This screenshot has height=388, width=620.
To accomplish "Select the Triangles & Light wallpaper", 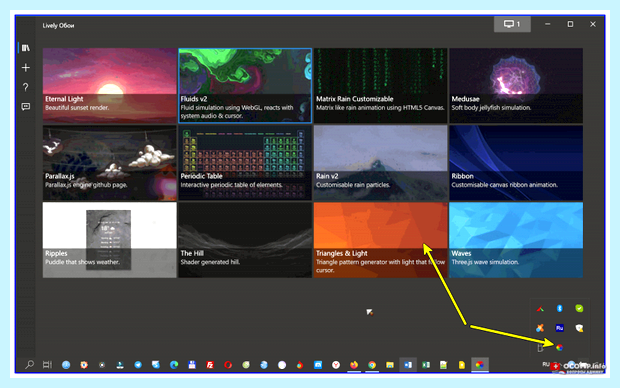I will [x=380, y=240].
